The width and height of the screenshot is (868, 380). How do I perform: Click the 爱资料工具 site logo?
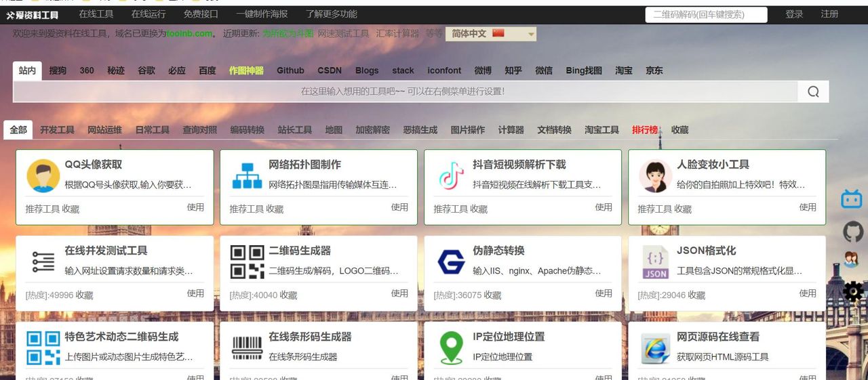coord(33,14)
